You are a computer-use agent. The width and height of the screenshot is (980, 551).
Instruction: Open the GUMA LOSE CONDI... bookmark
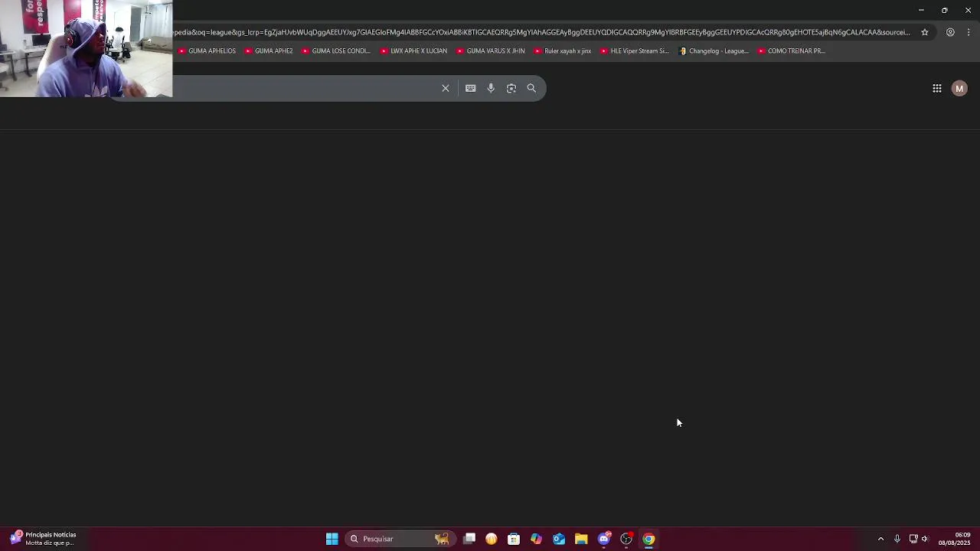tap(336, 51)
